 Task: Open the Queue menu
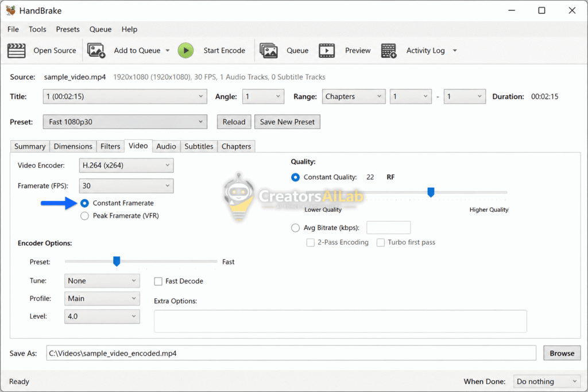(x=100, y=29)
